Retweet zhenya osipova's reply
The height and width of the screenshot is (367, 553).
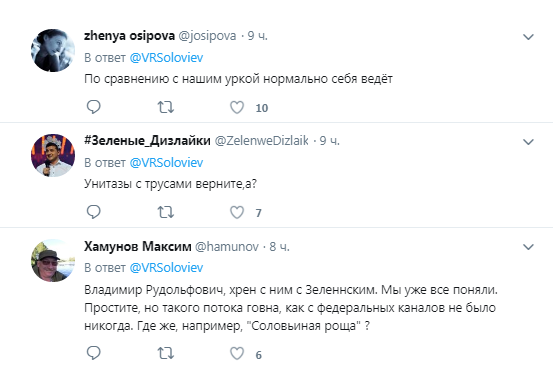pos(165,107)
